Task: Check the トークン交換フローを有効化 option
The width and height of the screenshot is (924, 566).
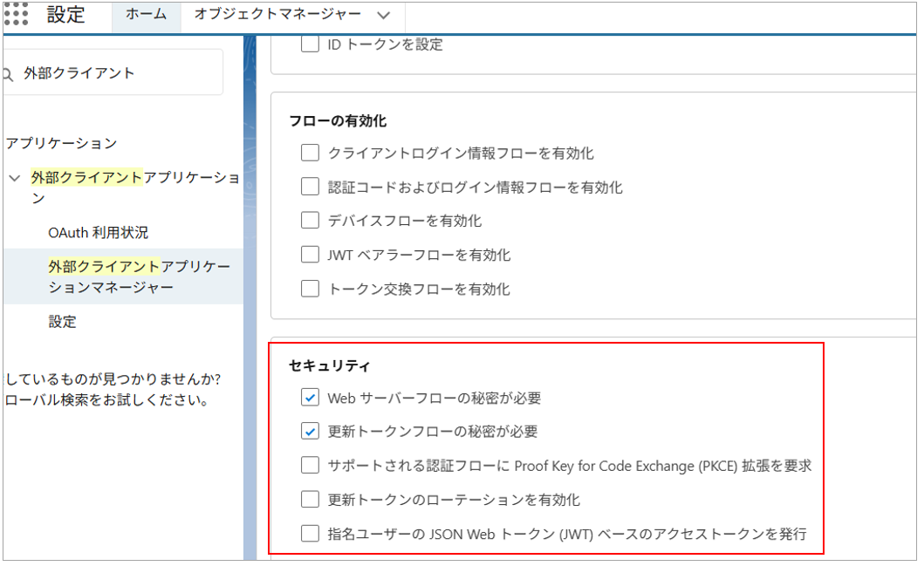Action: pyautogui.click(x=310, y=289)
